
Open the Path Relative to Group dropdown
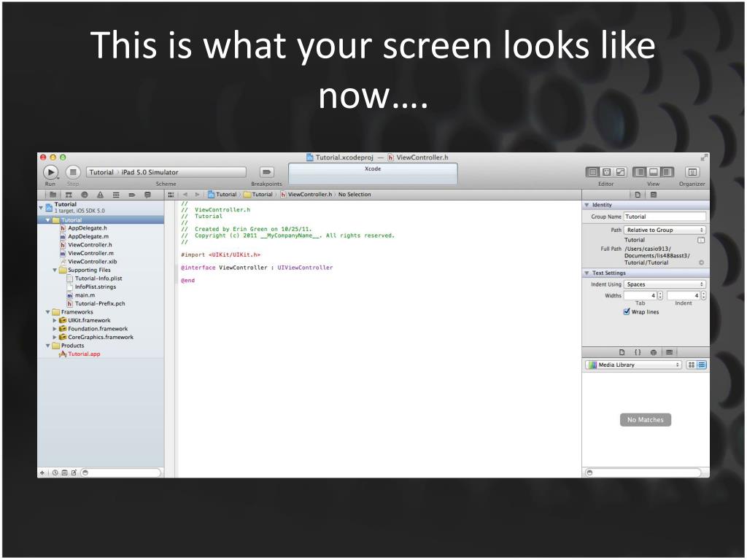click(x=665, y=230)
